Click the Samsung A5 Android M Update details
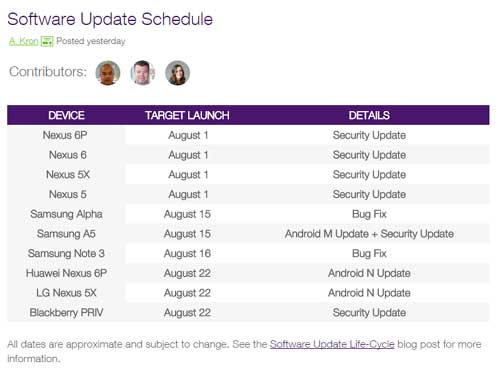The height and width of the screenshot is (368, 500). point(369,234)
